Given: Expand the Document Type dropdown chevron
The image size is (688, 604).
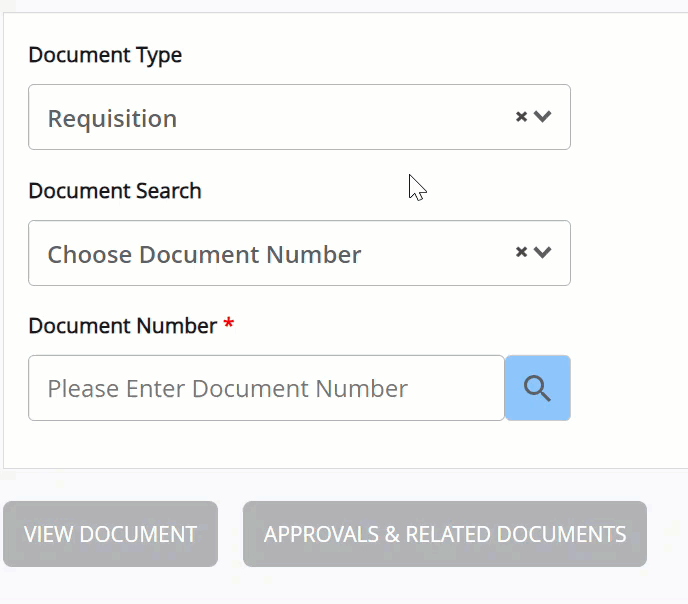Looking at the screenshot, I should point(543,117).
